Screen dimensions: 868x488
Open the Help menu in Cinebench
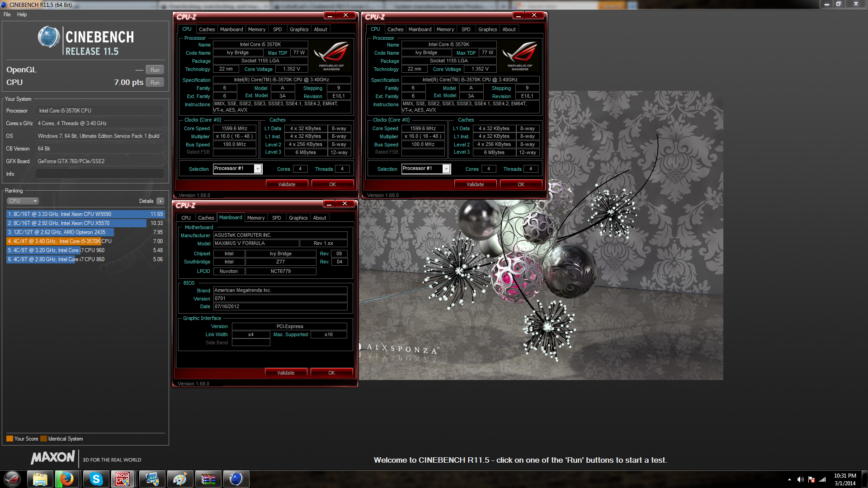point(22,14)
